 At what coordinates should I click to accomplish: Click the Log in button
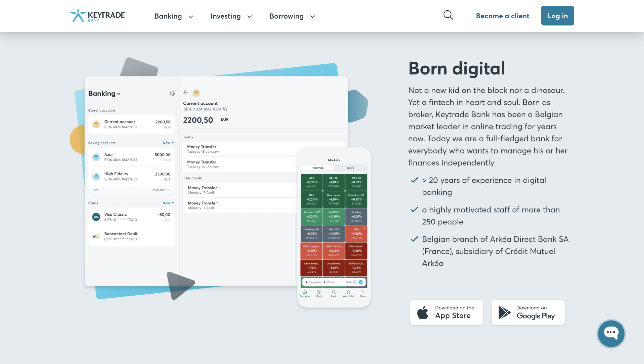(557, 16)
